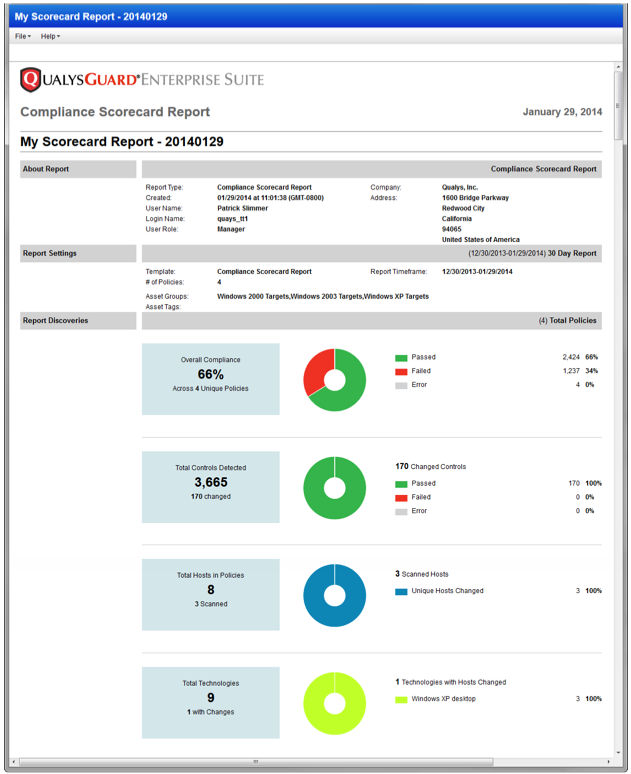Click red Failed swatch in Overall Compliance legend

coord(401,371)
